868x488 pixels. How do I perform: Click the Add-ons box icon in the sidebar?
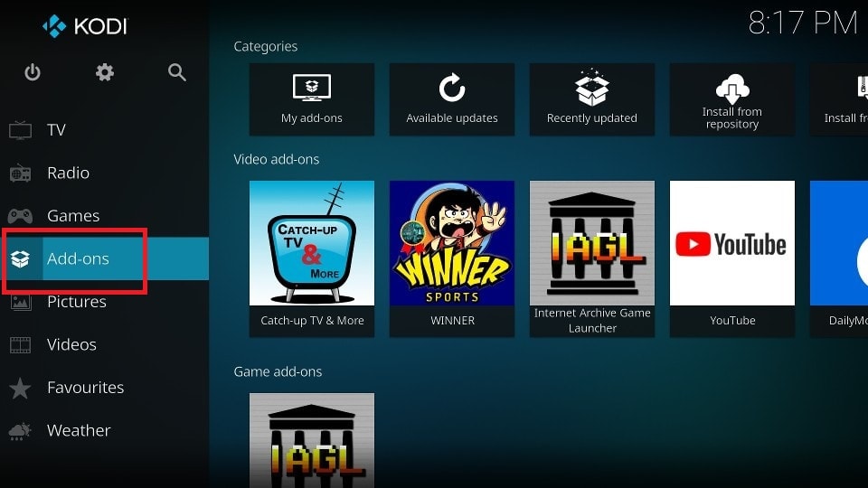[x=21, y=258]
